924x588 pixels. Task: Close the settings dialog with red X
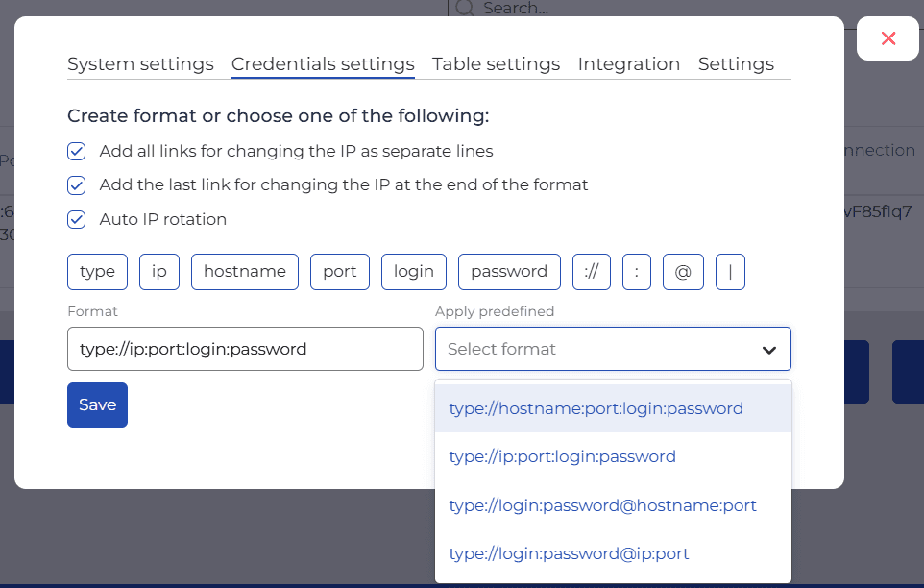tap(888, 38)
